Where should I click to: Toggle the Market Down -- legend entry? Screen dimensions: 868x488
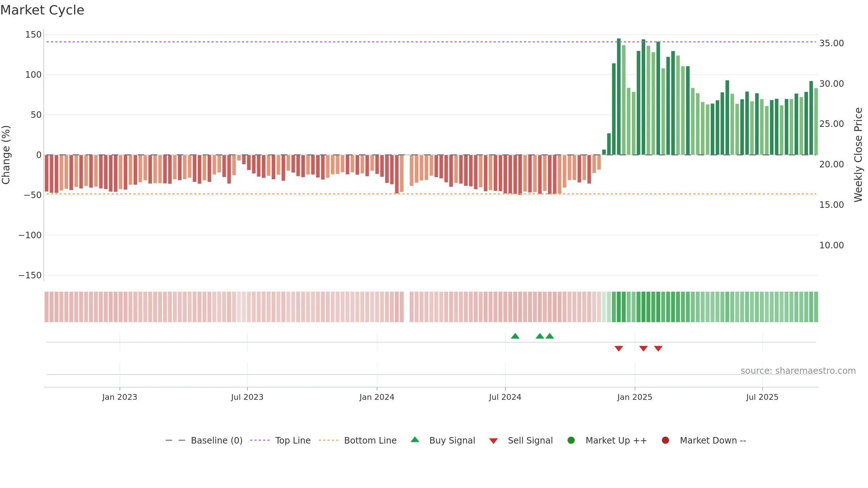pos(704,440)
